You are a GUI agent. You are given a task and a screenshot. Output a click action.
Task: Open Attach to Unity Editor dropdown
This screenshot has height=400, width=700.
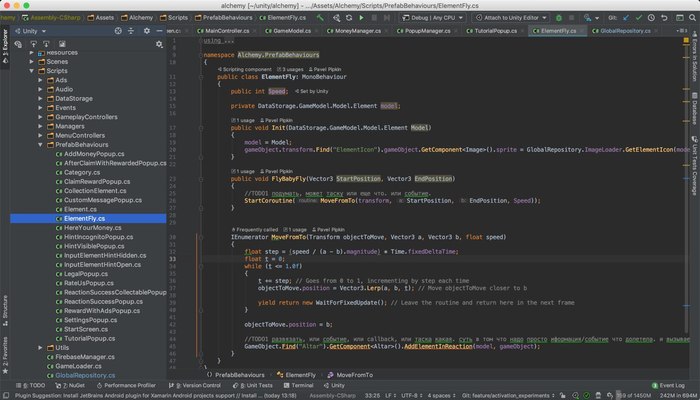point(512,18)
